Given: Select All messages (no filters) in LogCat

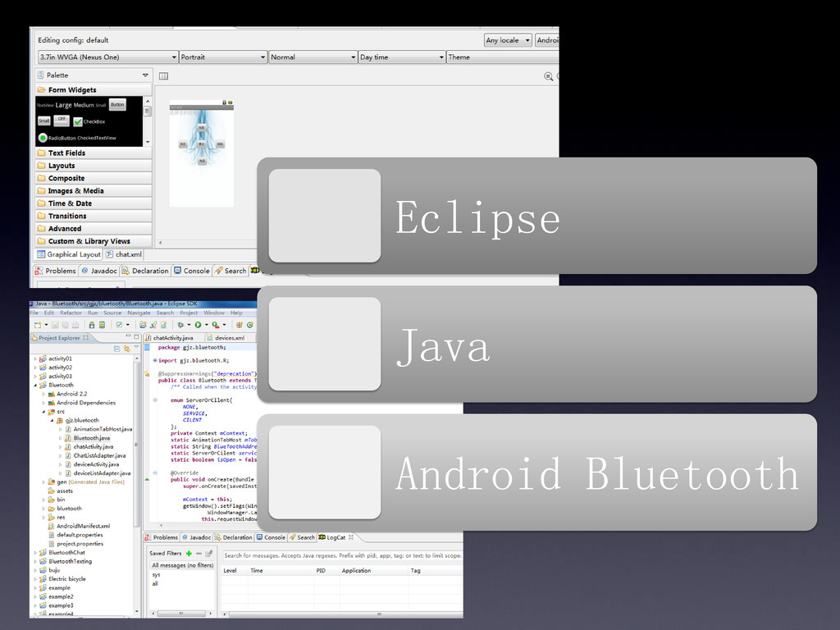Looking at the screenshot, I should click(x=182, y=565).
